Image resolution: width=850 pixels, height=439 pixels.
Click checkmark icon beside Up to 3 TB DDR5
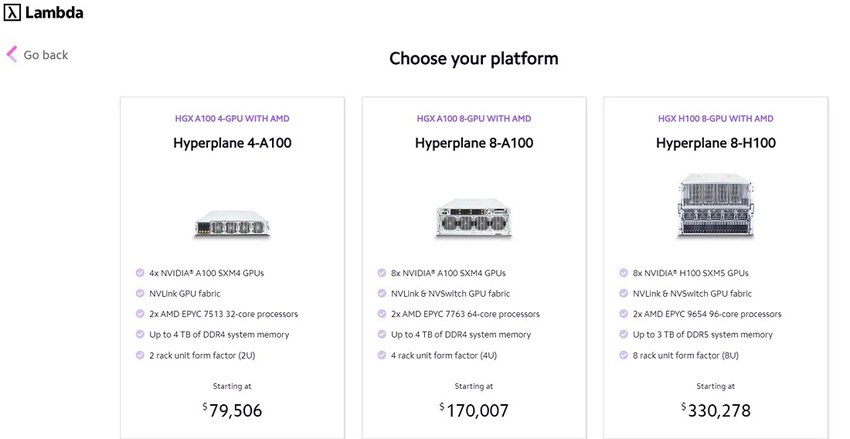click(623, 334)
